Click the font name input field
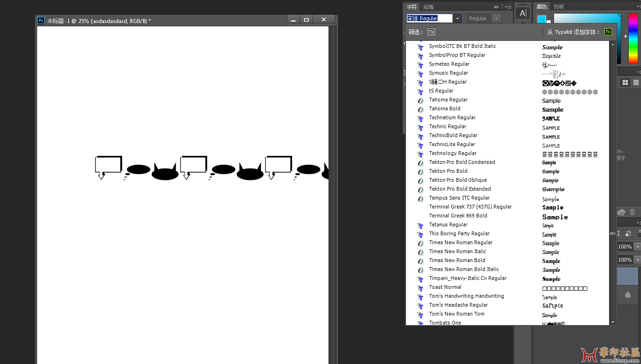The width and height of the screenshot is (641, 364). point(430,18)
